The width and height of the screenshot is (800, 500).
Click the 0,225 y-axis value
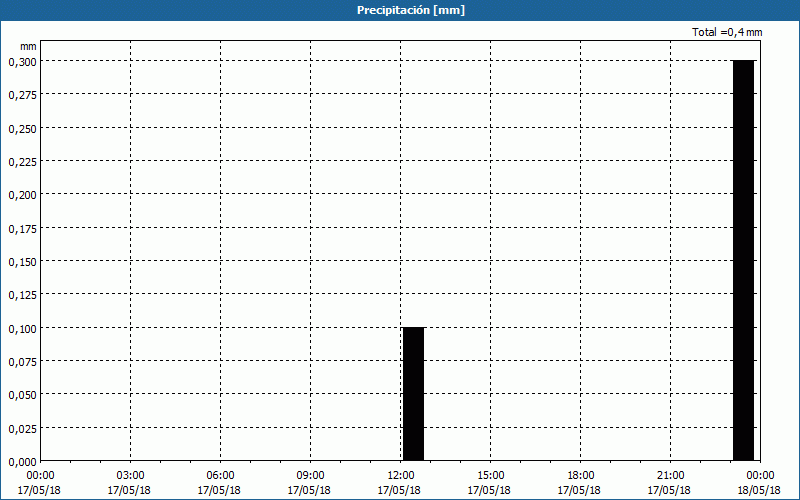point(22,162)
